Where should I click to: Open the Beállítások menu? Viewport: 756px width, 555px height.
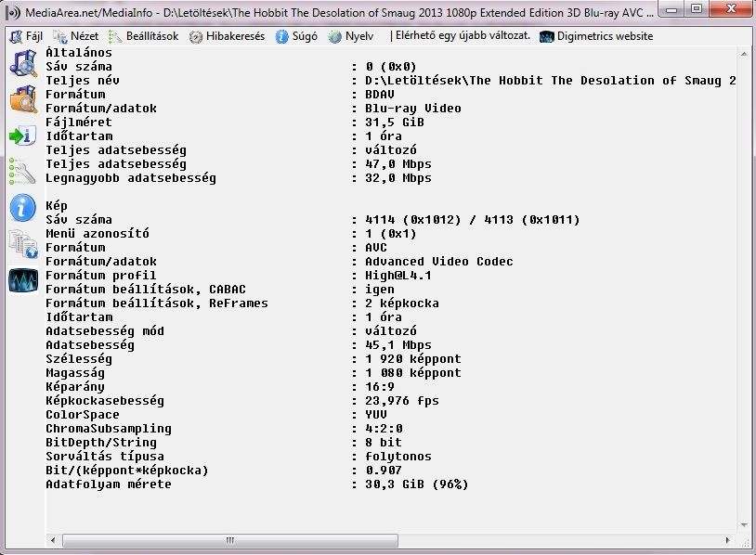152,36
